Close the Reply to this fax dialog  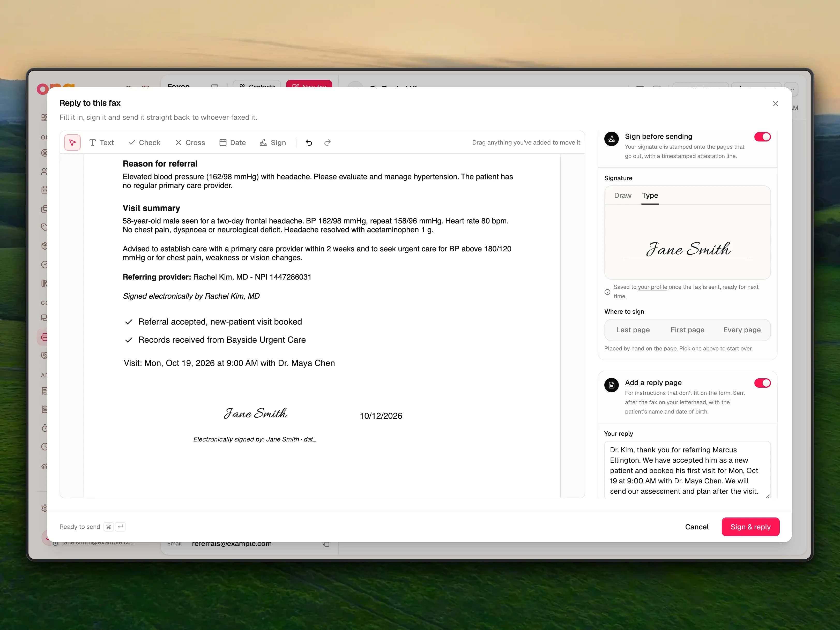pyautogui.click(x=775, y=104)
